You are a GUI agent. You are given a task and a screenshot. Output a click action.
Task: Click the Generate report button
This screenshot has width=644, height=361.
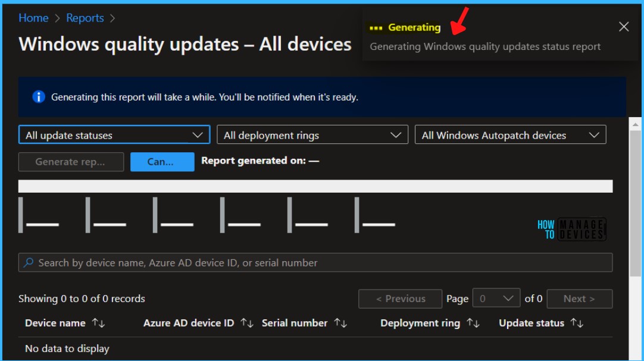71,162
